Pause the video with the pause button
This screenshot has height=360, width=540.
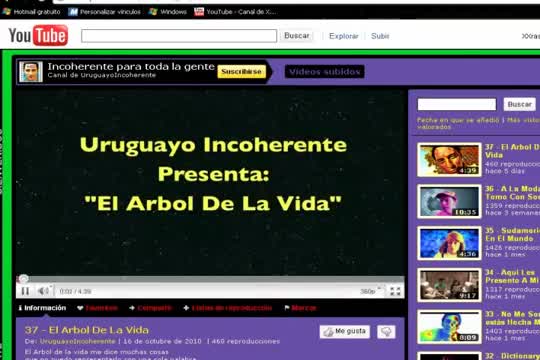point(25,291)
